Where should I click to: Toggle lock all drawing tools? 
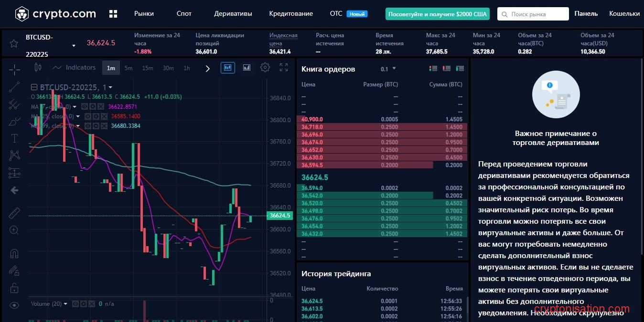point(14,288)
